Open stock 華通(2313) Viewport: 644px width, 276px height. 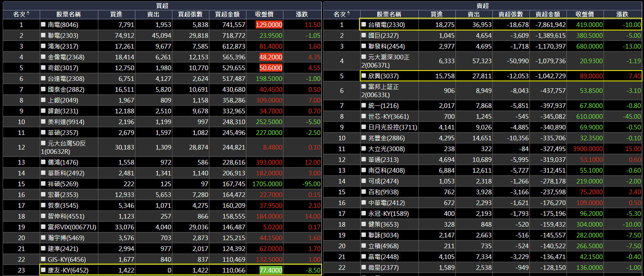click(383, 160)
